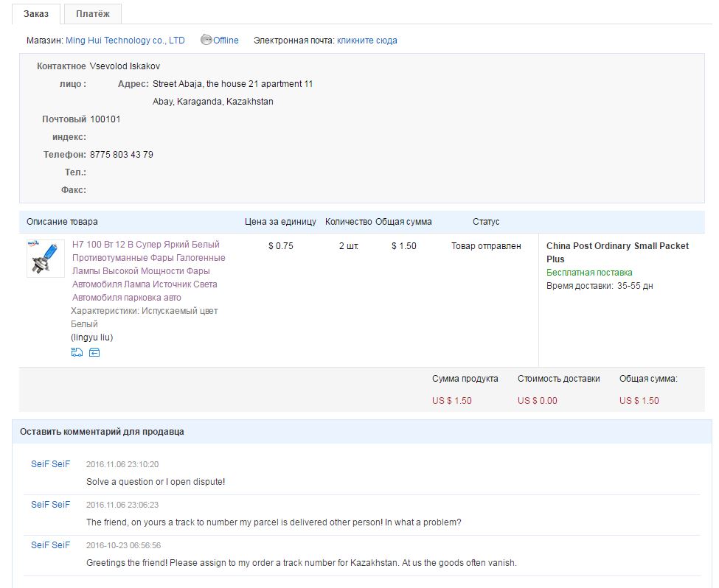Click SeiF SeiF on 'The friend' comment
Screen dimensions: 719x588
pyautogui.click(x=50, y=505)
